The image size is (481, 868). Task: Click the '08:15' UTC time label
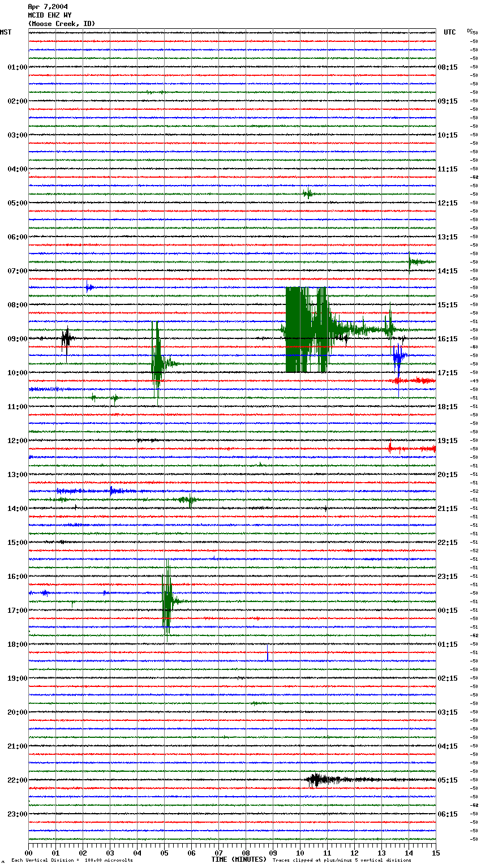[x=448, y=67]
